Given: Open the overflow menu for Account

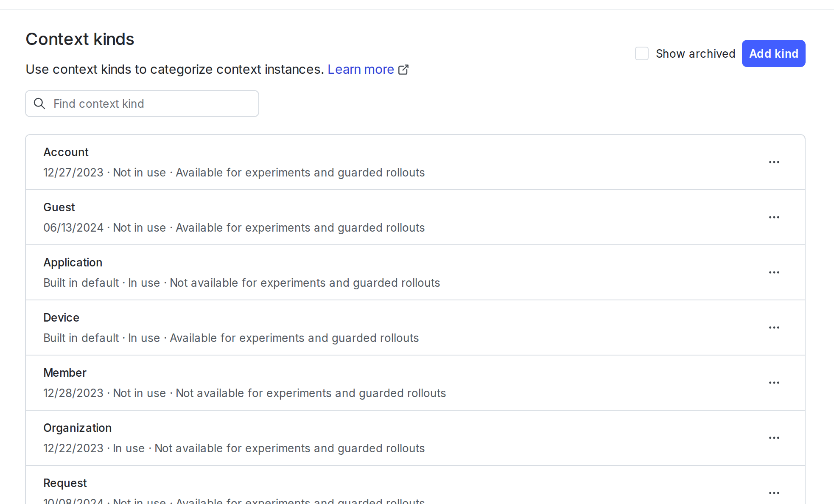Looking at the screenshot, I should (x=774, y=162).
